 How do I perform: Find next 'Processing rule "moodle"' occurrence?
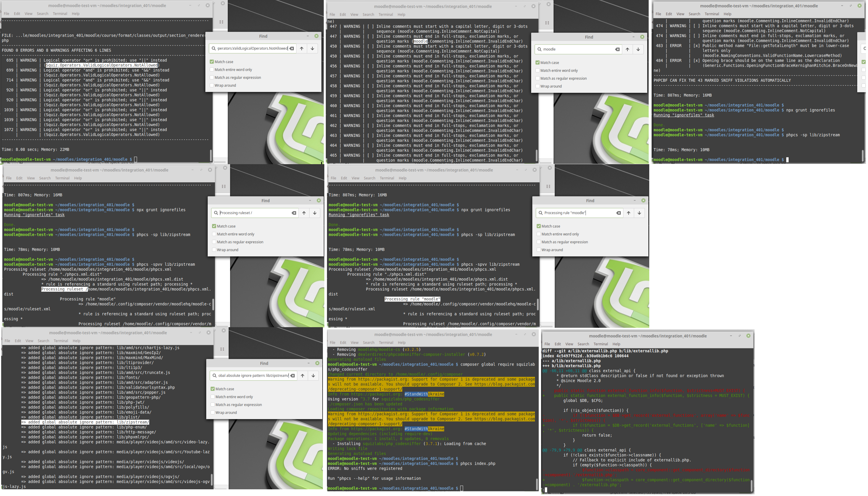(640, 213)
